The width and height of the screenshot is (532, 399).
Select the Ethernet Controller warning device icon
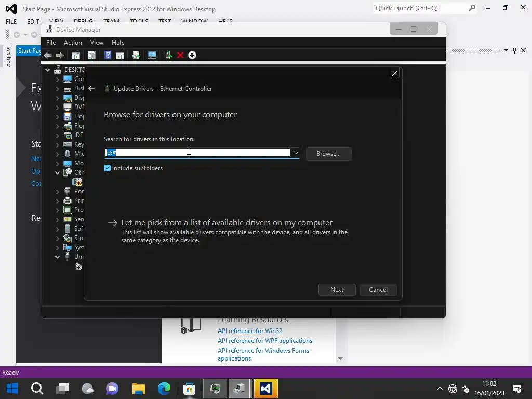(x=78, y=182)
